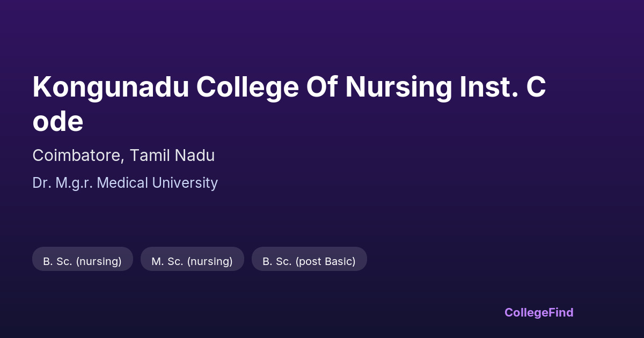Click the word "Nursing" in the heading
644x338 pixels.
pyautogui.click(x=398, y=87)
